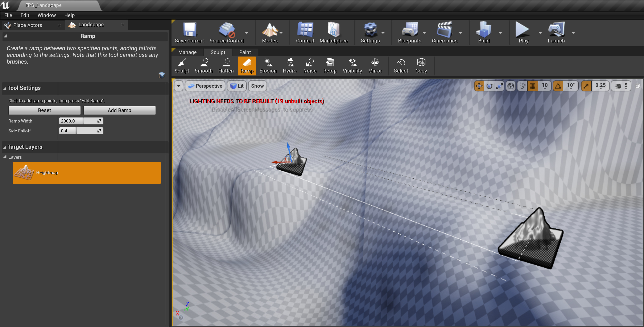644x327 pixels.
Task: Open the Window menu
Action: pyautogui.click(x=46, y=15)
